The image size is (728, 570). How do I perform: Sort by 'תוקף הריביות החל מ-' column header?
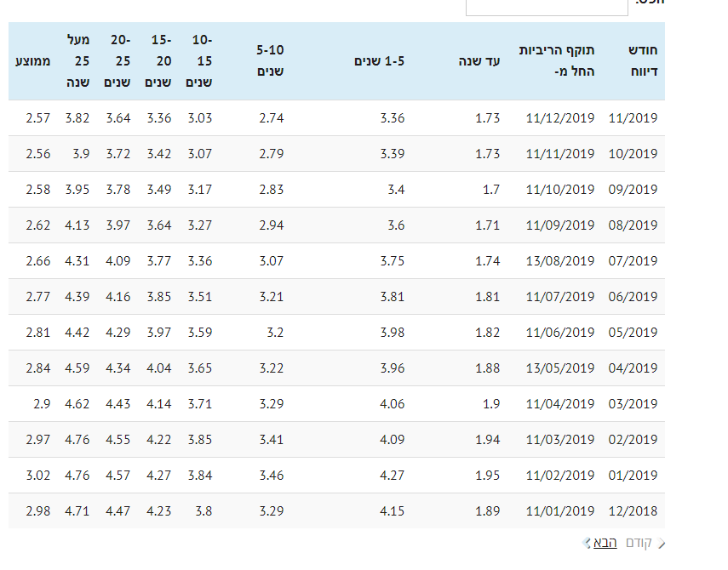pyautogui.click(x=561, y=61)
